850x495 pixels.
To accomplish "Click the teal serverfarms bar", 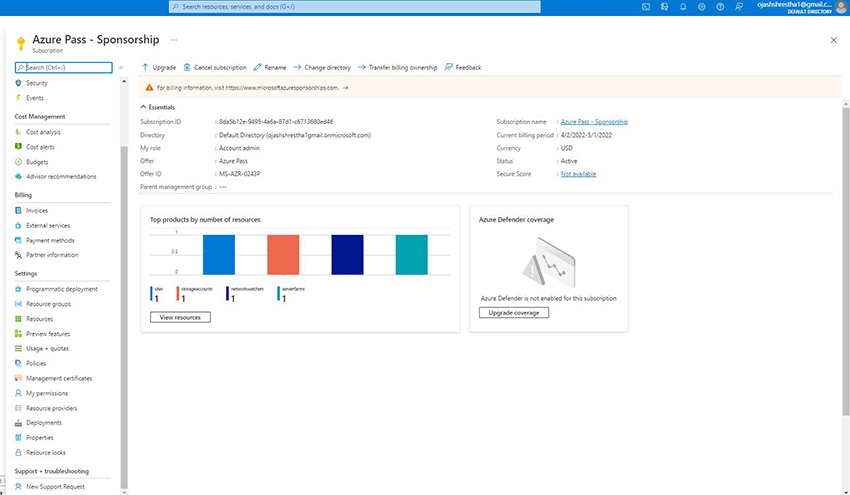I will [411, 254].
